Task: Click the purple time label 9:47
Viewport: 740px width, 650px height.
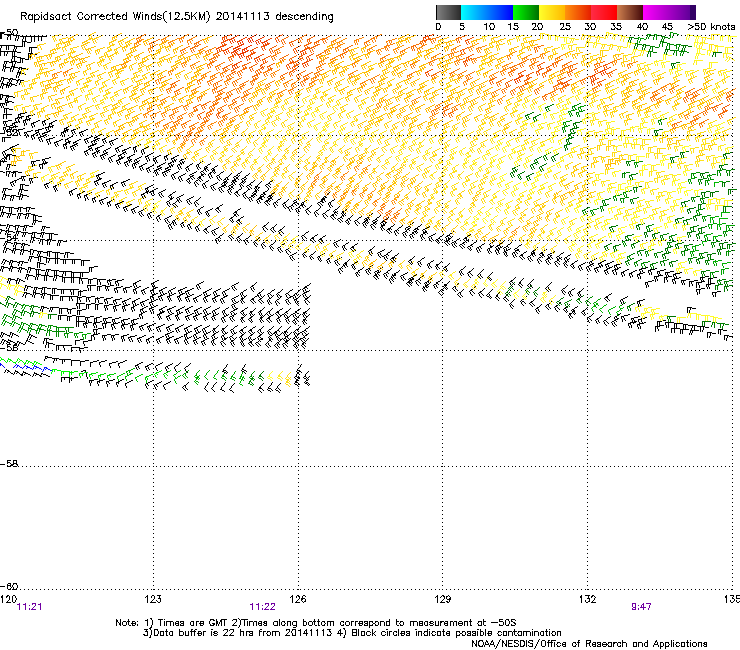Action: tap(641, 607)
